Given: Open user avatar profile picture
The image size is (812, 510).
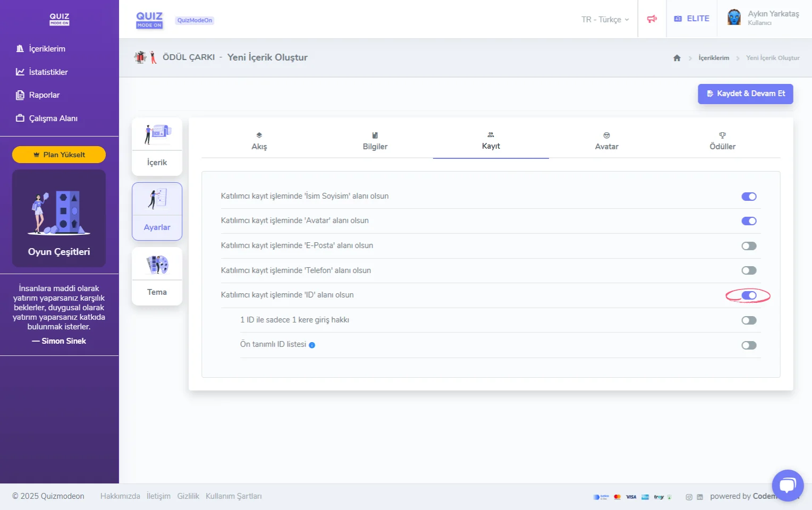Looking at the screenshot, I should coord(734,18).
